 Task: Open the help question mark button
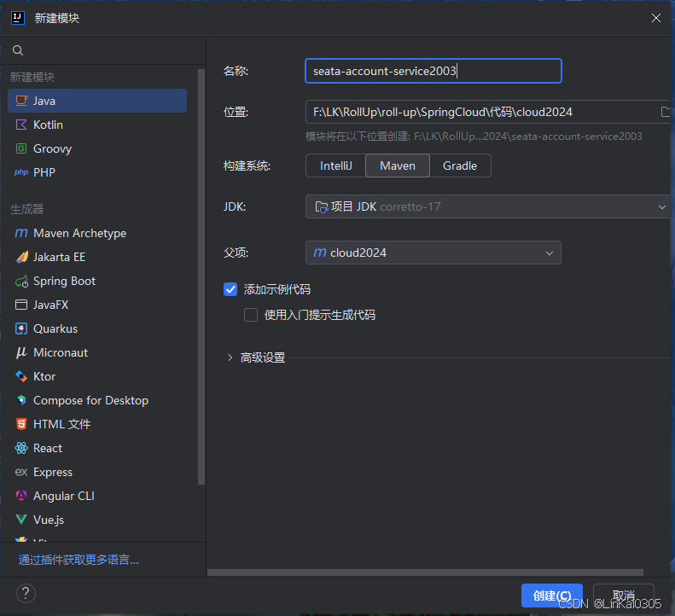coord(26,593)
